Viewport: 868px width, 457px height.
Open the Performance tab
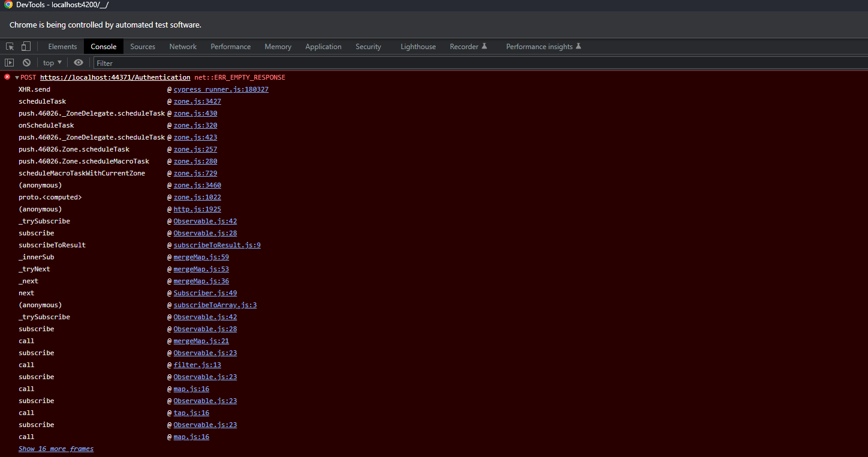click(x=231, y=47)
